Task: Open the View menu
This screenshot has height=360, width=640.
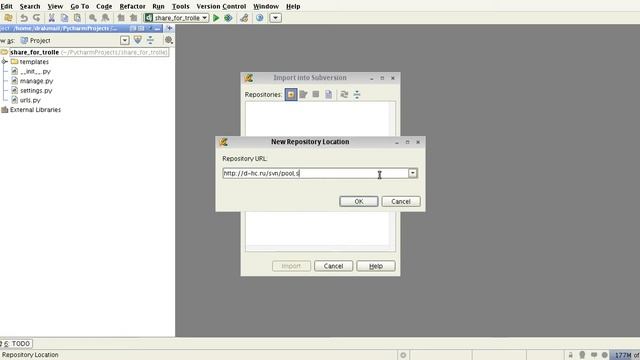Action: point(55,7)
